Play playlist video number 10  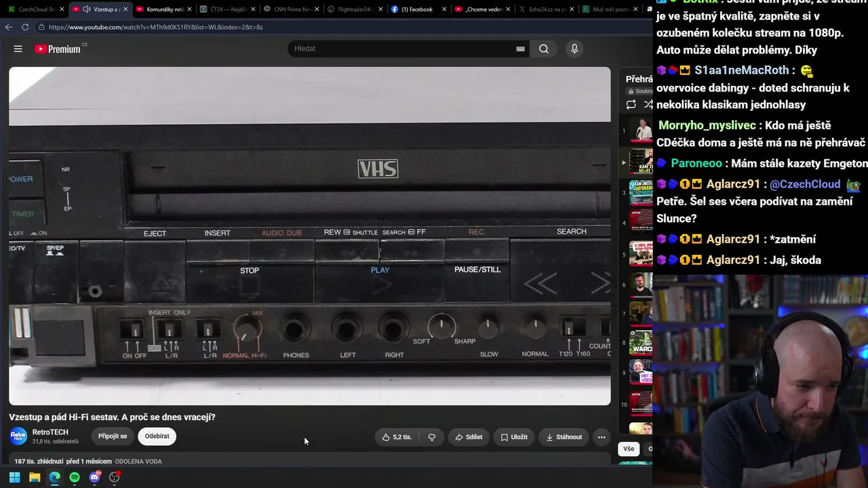640,404
